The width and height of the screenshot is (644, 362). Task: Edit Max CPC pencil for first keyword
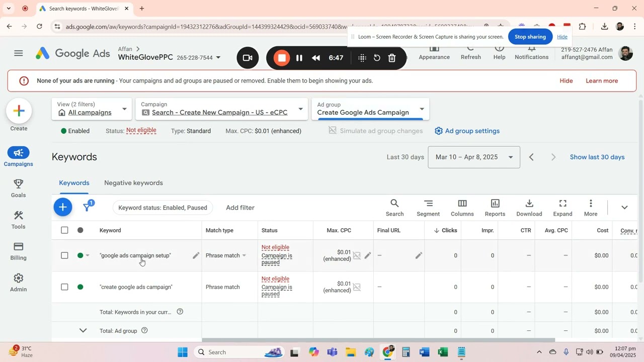(368, 255)
